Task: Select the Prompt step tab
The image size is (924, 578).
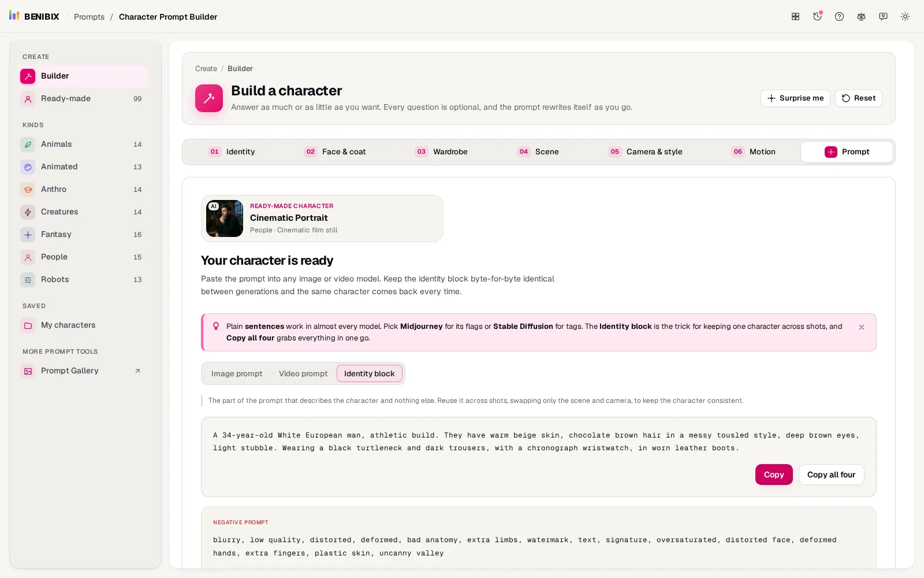Action: pos(847,152)
